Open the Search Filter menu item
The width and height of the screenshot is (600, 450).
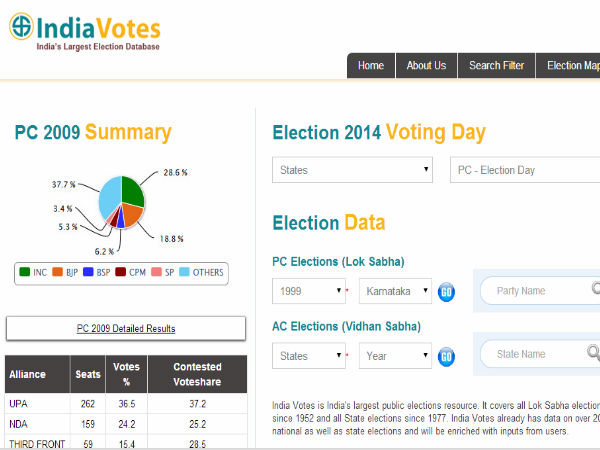point(496,66)
